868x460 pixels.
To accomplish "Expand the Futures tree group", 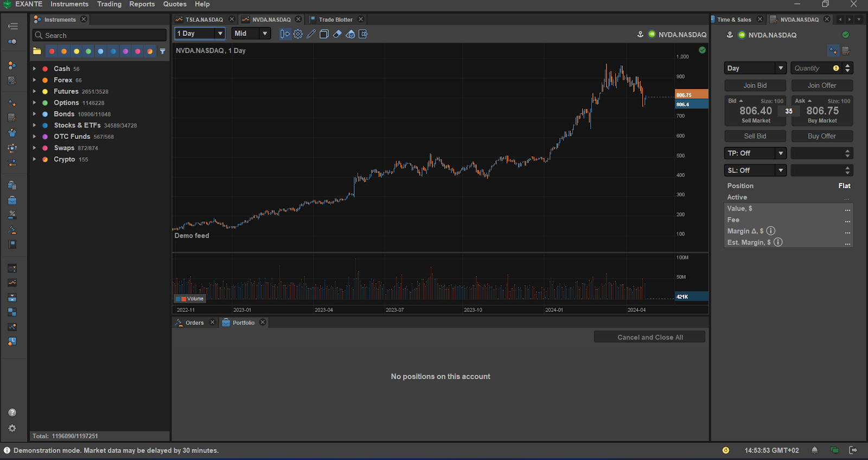I will tap(34, 92).
